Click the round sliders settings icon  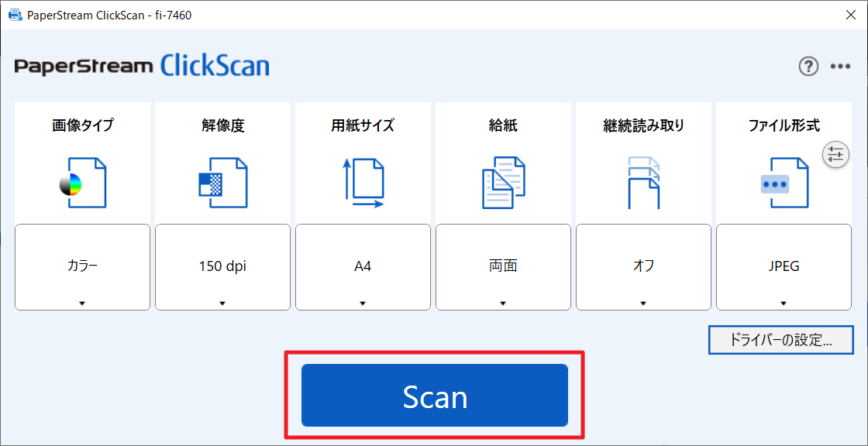click(835, 154)
